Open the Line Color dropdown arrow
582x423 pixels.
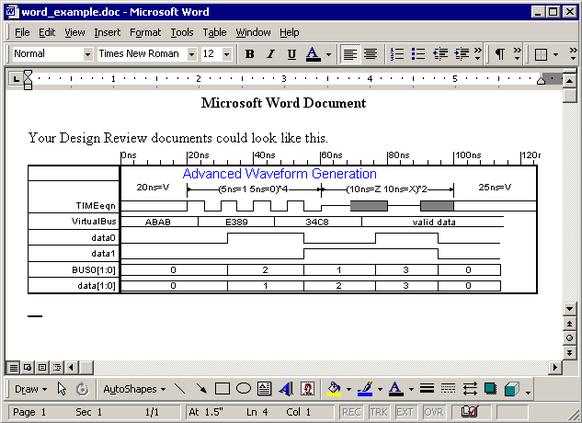click(380, 389)
